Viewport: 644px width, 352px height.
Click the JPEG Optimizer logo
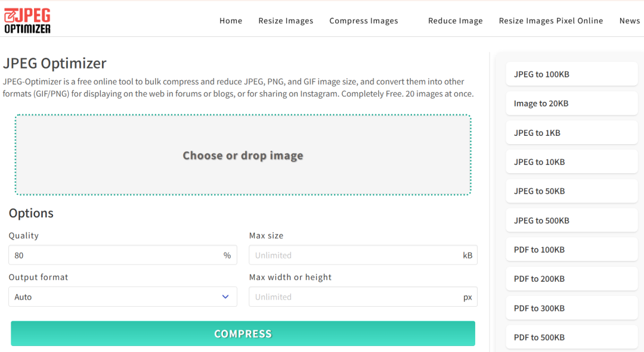pyautogui.click(x=27, y=20)
